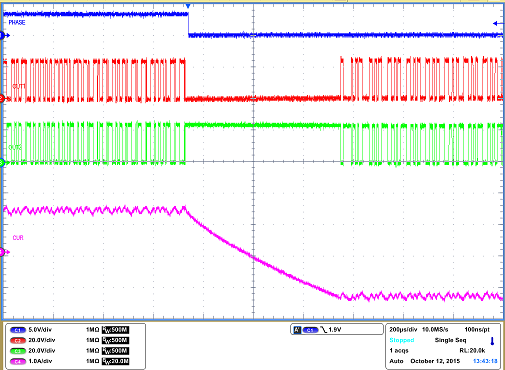Click the blue thermometer icon in acquisition panel
This screenshot has width=505, height=370.
tap(492, 341)
